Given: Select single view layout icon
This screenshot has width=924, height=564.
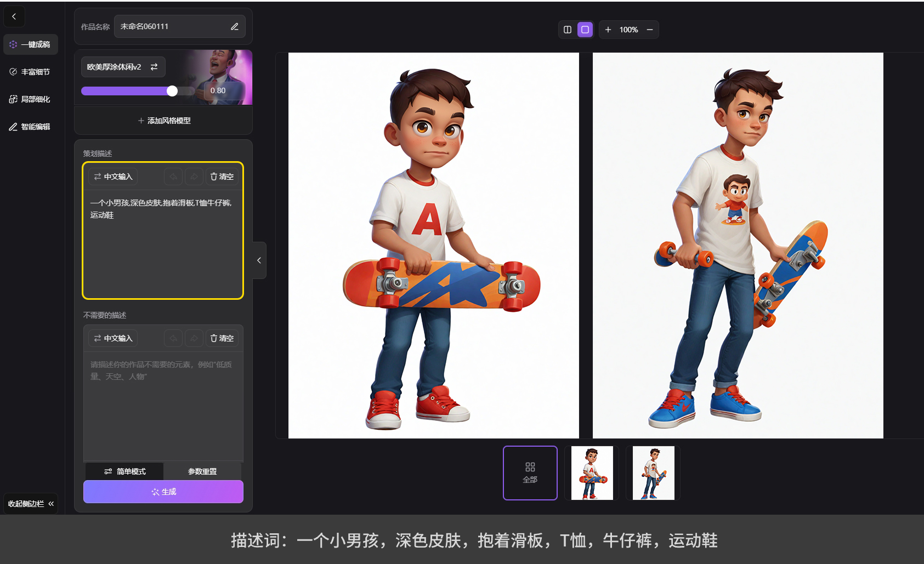Looking at the screenshot, I should click(x=585, y=30).
